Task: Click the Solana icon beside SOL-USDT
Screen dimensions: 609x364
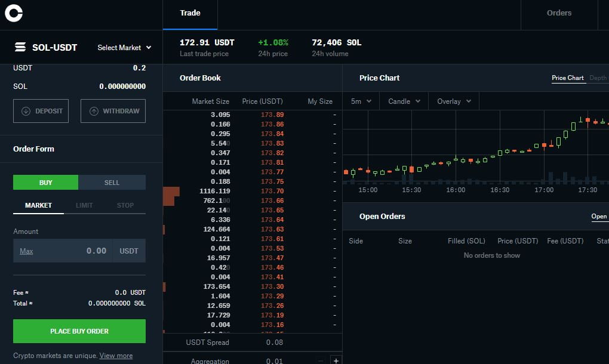Action: [x=20, y=47]
